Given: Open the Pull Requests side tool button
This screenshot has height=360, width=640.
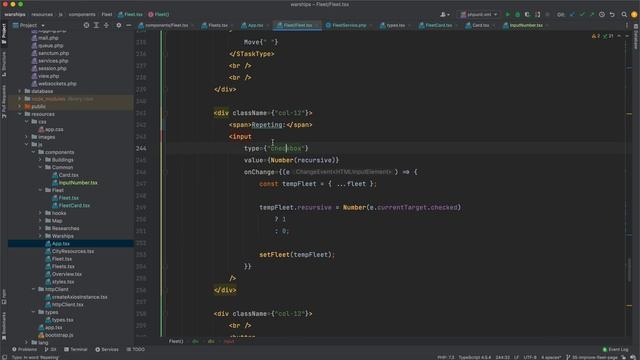Looking at the screenshot, I should (4, 102).
